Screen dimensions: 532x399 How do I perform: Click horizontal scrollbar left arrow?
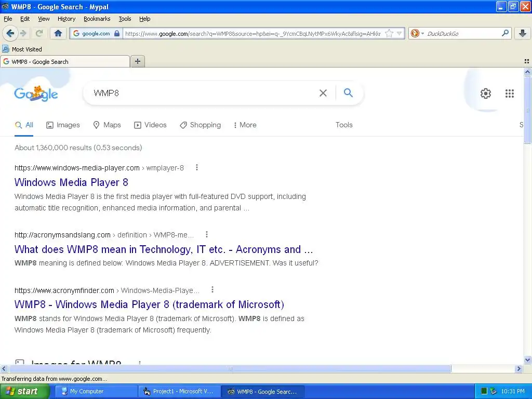click(x=4, y=368)
